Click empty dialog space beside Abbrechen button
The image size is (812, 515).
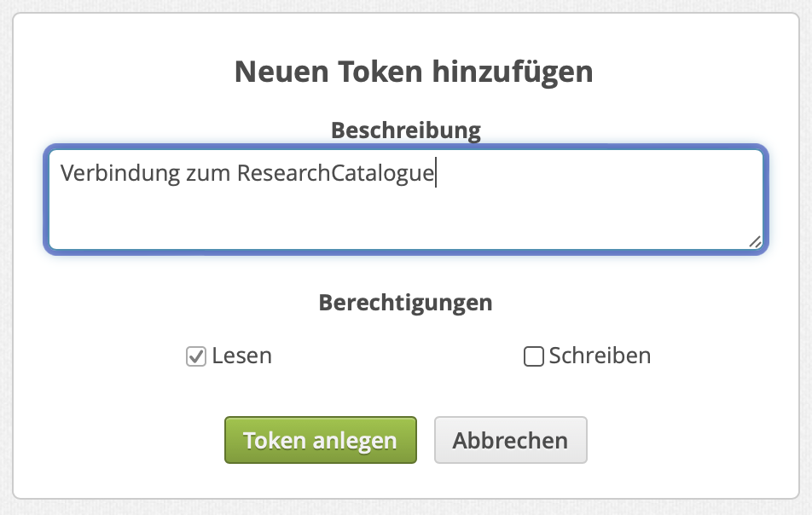coord(682,440)
